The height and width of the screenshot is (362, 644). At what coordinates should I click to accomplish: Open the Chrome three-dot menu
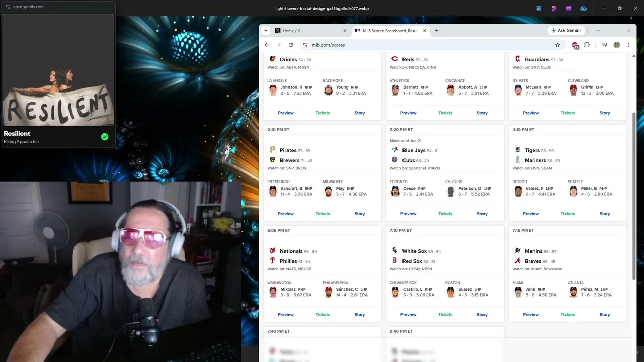coord(629,45)
